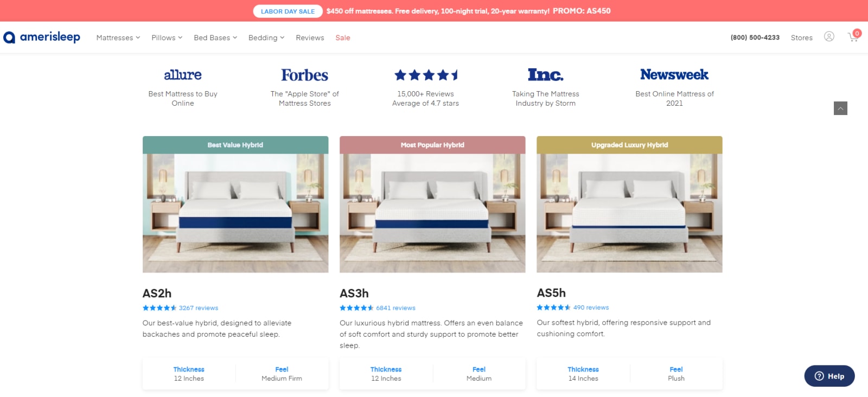
Task: Expand the Pillows dropdown menu
Action: 167,37
